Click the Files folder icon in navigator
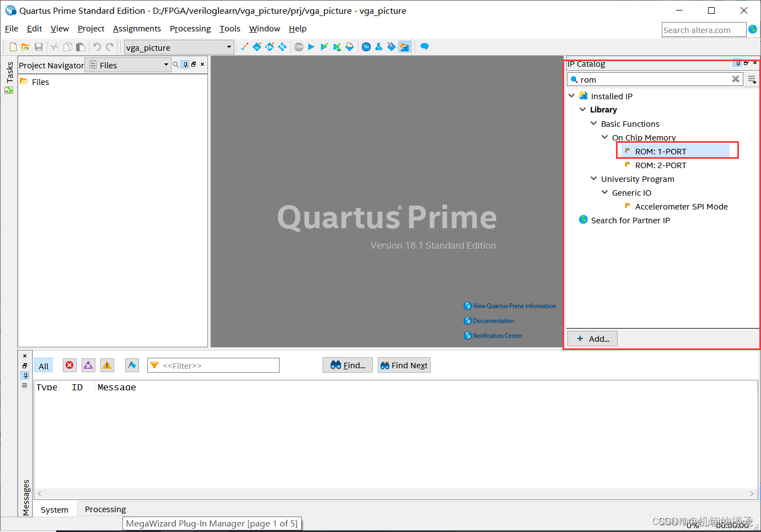The image size is (761, 532). click(24, 82)
